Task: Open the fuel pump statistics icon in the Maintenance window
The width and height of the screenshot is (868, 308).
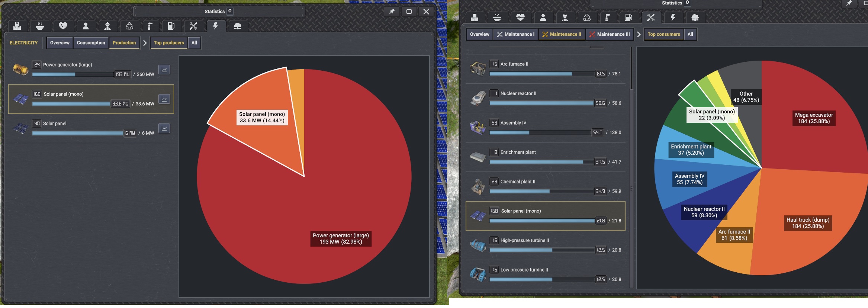Action: click(x=629, y=17)
